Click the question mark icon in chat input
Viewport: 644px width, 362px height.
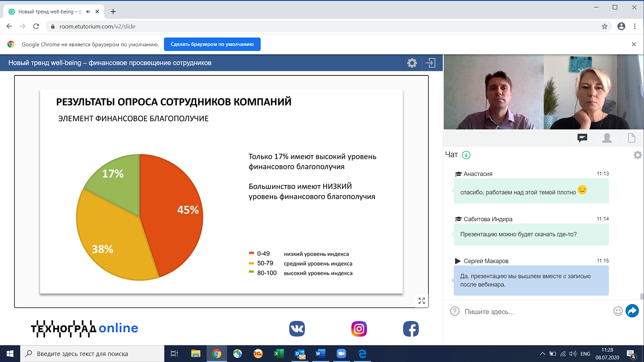[455, 311]
